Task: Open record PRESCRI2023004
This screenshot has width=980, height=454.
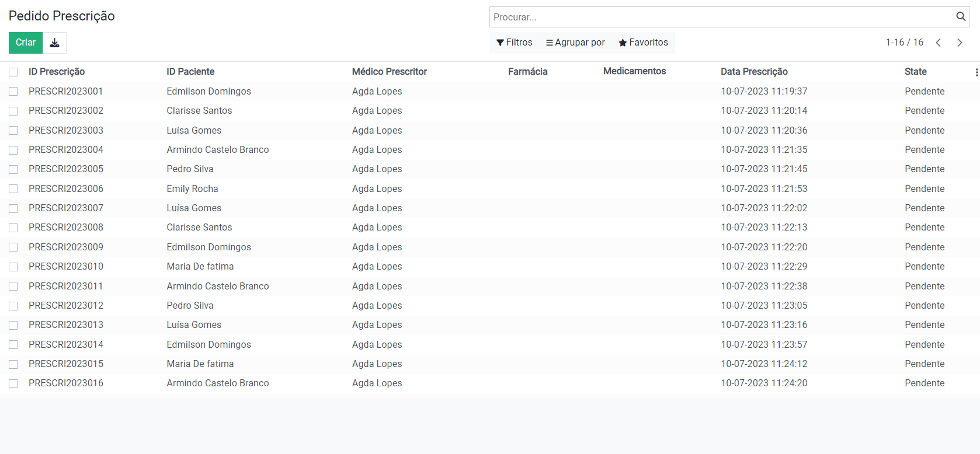Action: tap(66, 149)
